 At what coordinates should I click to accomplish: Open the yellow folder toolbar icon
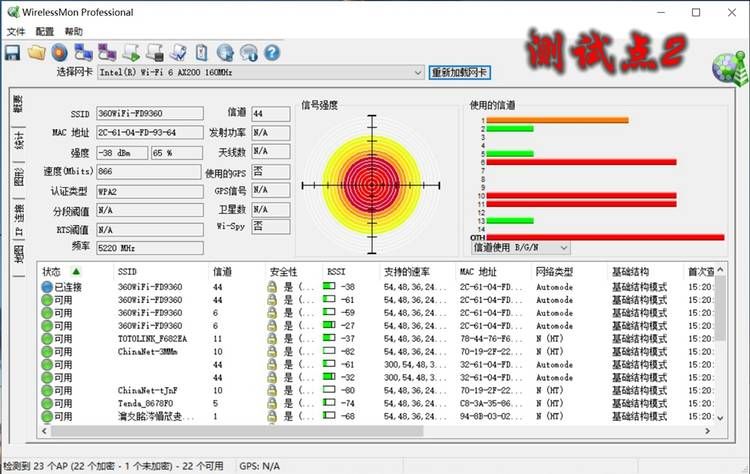(36, 53)
